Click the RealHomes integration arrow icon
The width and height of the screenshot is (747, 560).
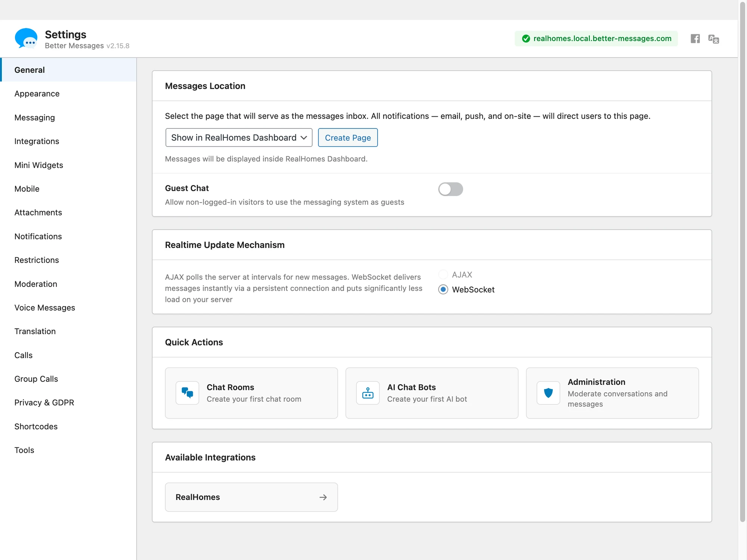click(x=323, y=497)
